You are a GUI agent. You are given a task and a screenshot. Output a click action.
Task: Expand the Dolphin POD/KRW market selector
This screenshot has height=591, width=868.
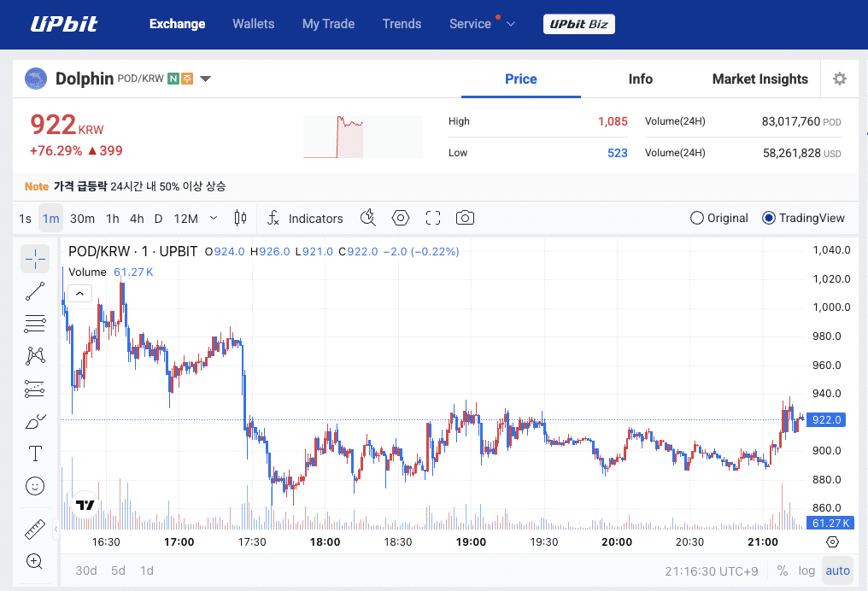[205, 79]
